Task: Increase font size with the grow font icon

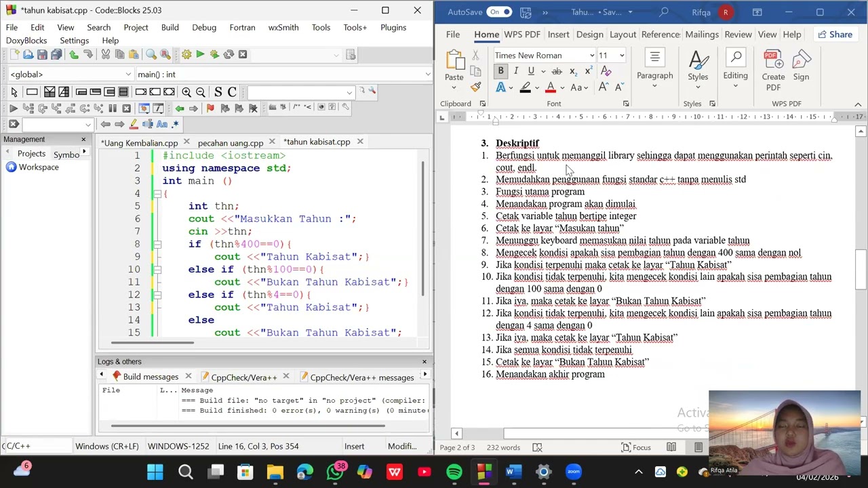Action: tap(602, 87)
